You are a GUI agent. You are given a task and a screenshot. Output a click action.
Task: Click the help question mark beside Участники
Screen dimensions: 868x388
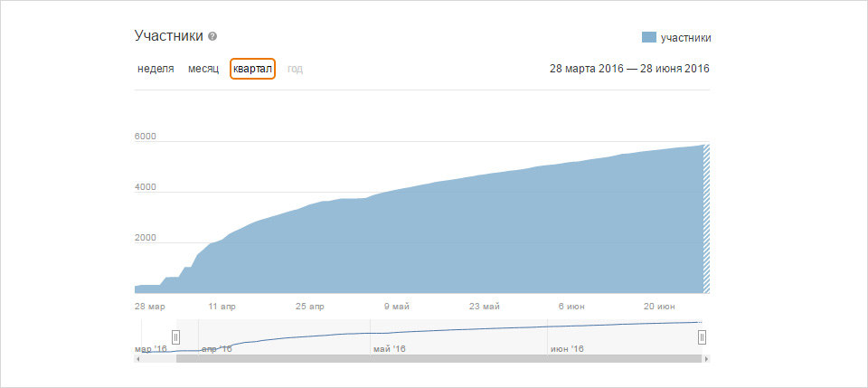click(212, 36)
